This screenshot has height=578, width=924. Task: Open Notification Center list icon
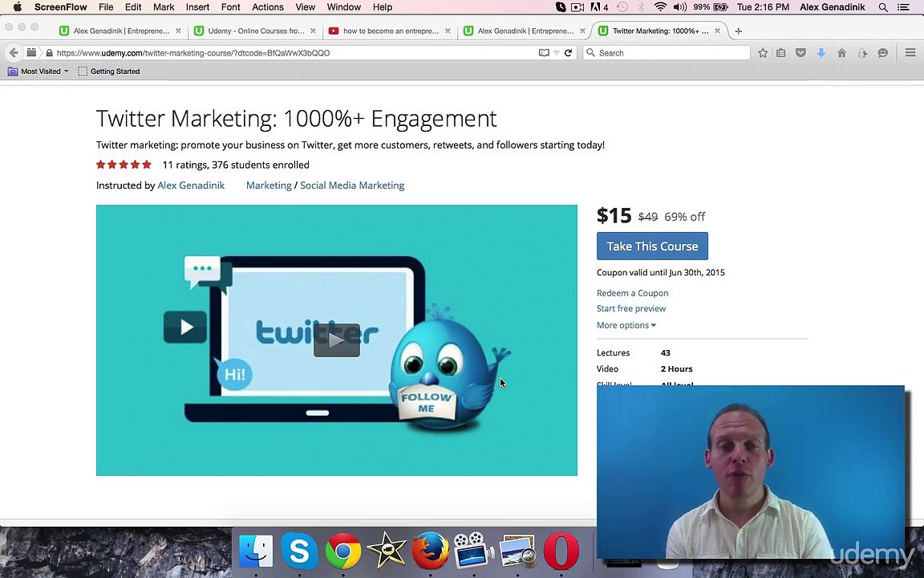coord(903,7)
